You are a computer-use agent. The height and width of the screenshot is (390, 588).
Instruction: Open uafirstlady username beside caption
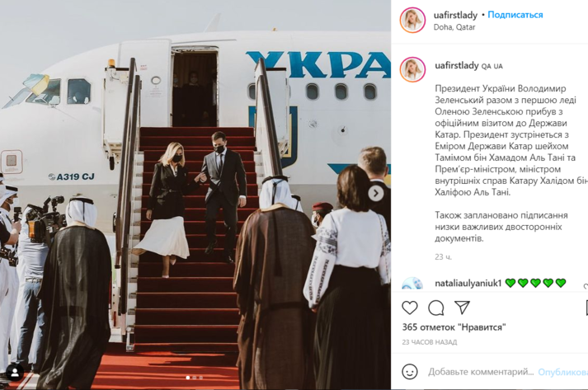tap(457, 66)
